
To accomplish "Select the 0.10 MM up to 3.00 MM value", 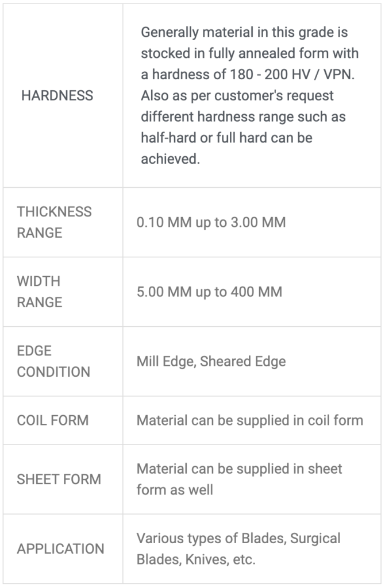I will pyautogui.click(x=211, y=222).
